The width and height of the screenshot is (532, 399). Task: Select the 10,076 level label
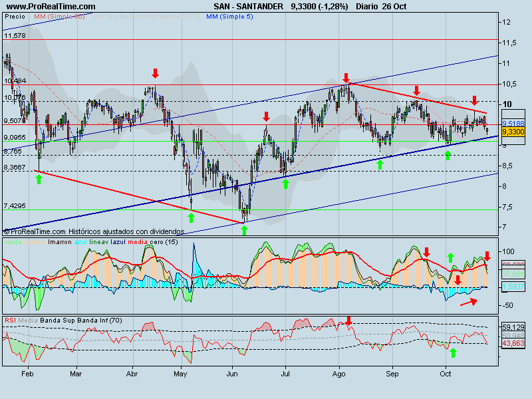[x=15, y=98]
